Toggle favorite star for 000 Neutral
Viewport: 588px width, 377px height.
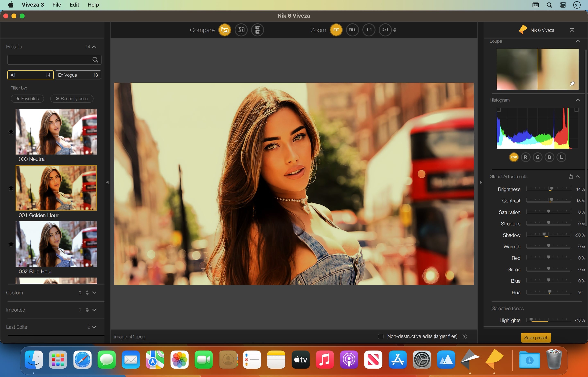[x=11, y=132]
